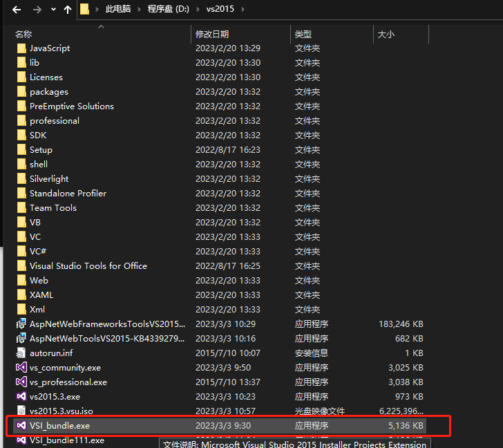Select 此电脑 in the breadcrumb path
The height and width of the screenshot is (448, 503).
pyautogui.click(x=118, y=9)
